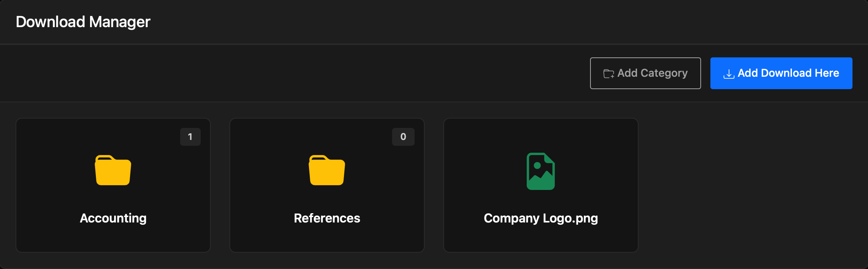The image size is (868, 269).
Task: Open the Accounting category card
Action: coord(113,185)
